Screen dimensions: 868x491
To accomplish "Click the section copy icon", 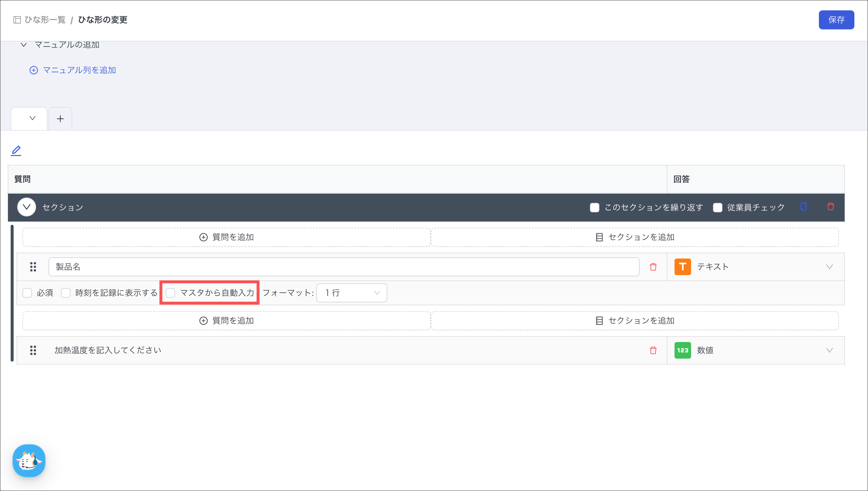I will click(x=803, y=207).
